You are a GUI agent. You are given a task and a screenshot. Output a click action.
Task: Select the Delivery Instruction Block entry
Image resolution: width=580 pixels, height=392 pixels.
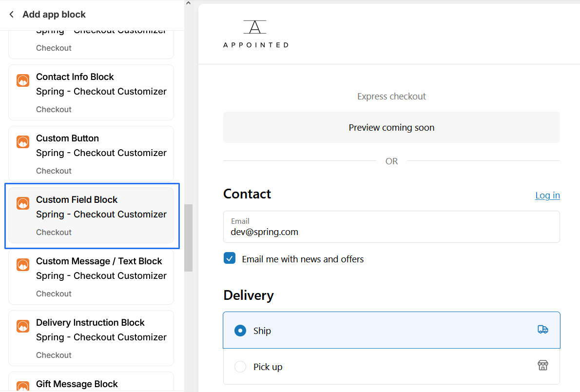(91, 338)
